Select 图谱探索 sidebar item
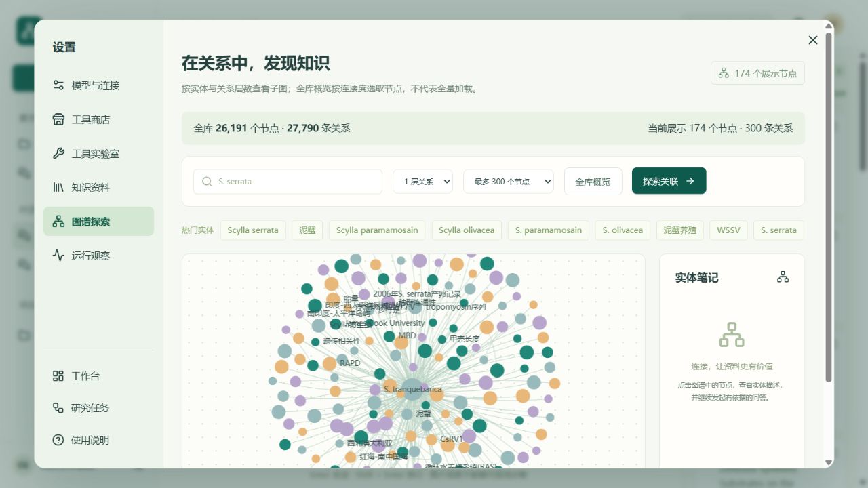 98,221
